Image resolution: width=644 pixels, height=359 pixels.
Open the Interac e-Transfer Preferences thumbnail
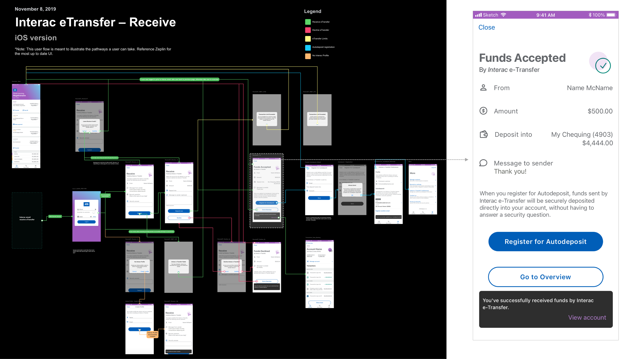point(388,194)
